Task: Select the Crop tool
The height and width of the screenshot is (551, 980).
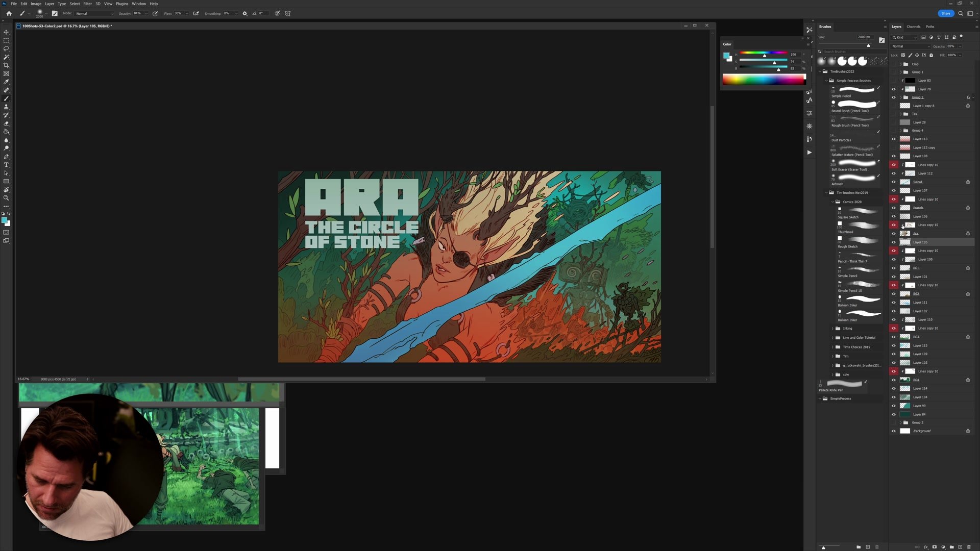Action: tap(6, 65)
